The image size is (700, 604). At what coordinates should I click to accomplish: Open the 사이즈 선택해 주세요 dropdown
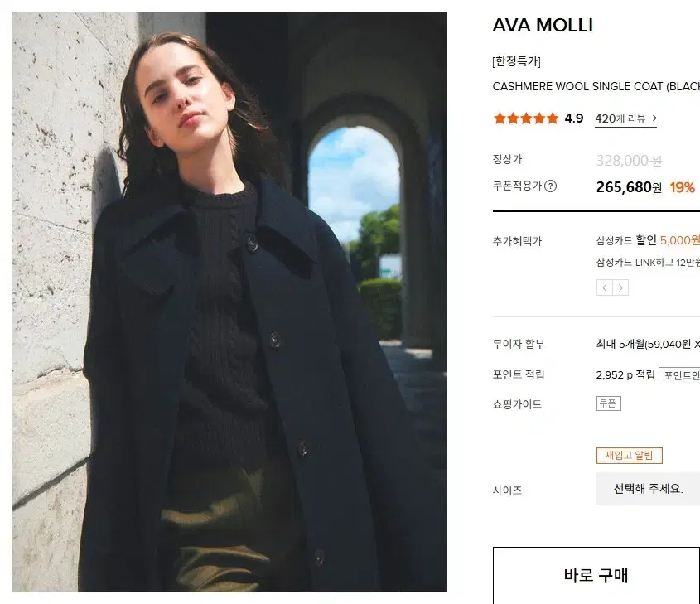click(x=648, y=489)
